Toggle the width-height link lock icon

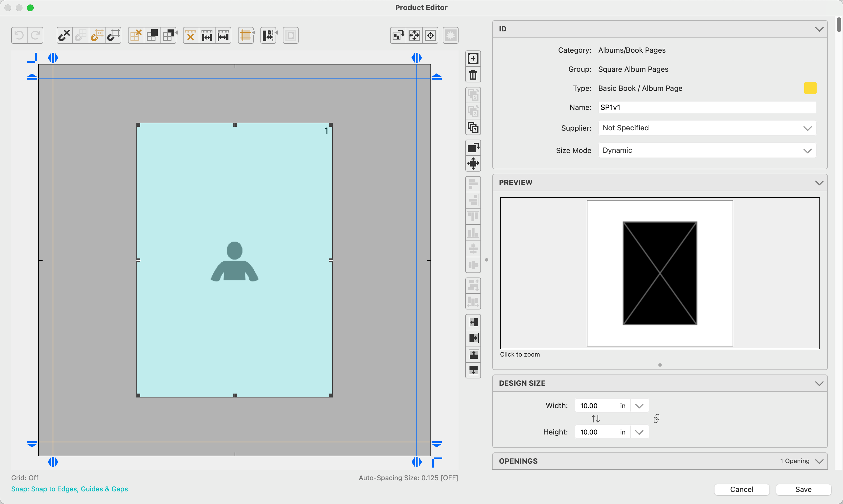pos(656,419)
